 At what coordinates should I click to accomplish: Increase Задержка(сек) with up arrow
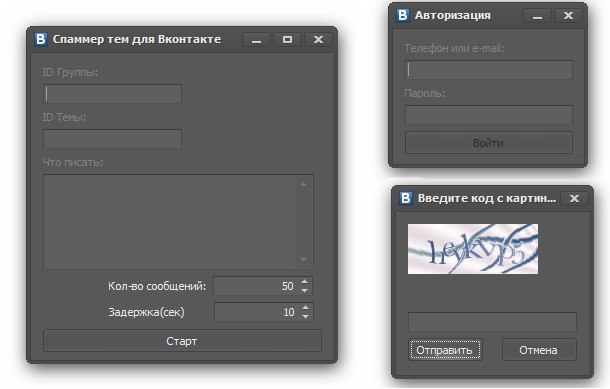305,308
